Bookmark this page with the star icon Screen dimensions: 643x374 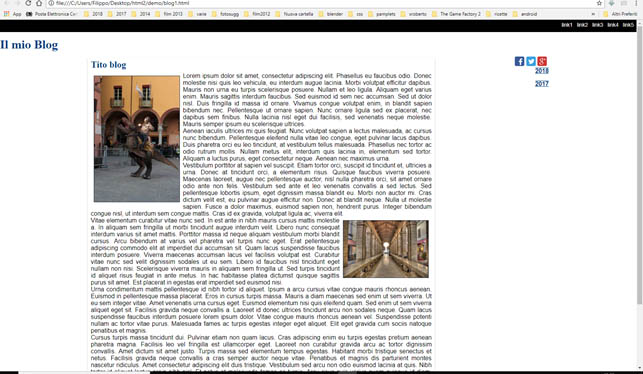[599, 3]
